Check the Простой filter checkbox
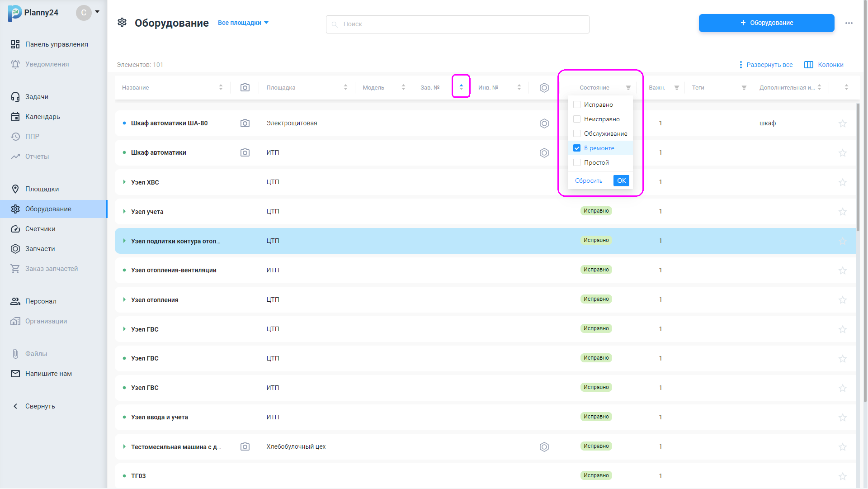This screenshot has width=868, height=489. pyautogui.click(x=577, y=162)
